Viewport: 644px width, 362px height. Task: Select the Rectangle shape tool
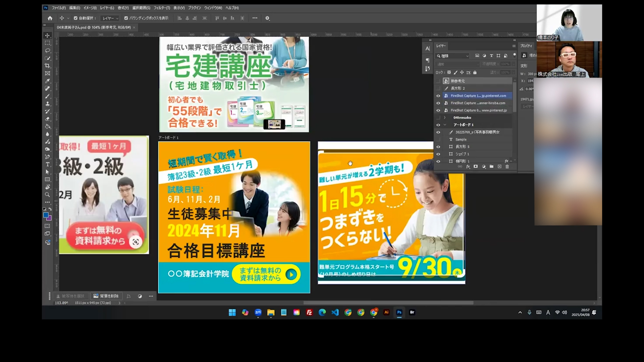(x=47, y=179)
